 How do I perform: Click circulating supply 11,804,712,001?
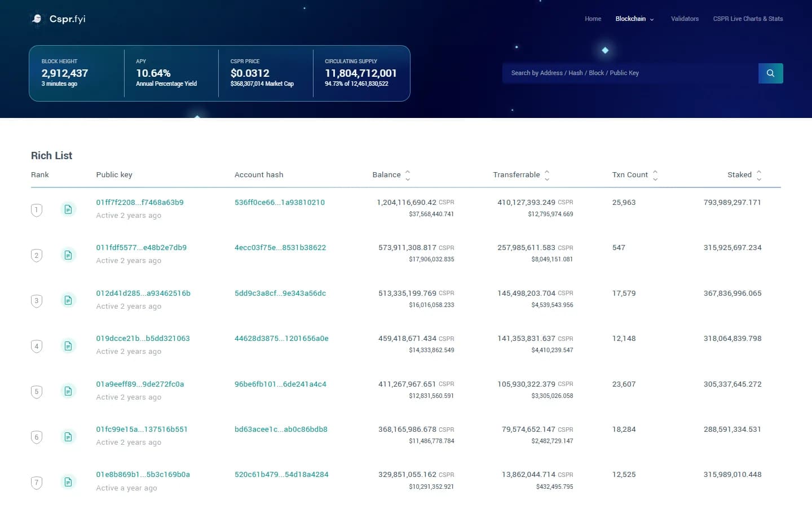click(361, 73)
